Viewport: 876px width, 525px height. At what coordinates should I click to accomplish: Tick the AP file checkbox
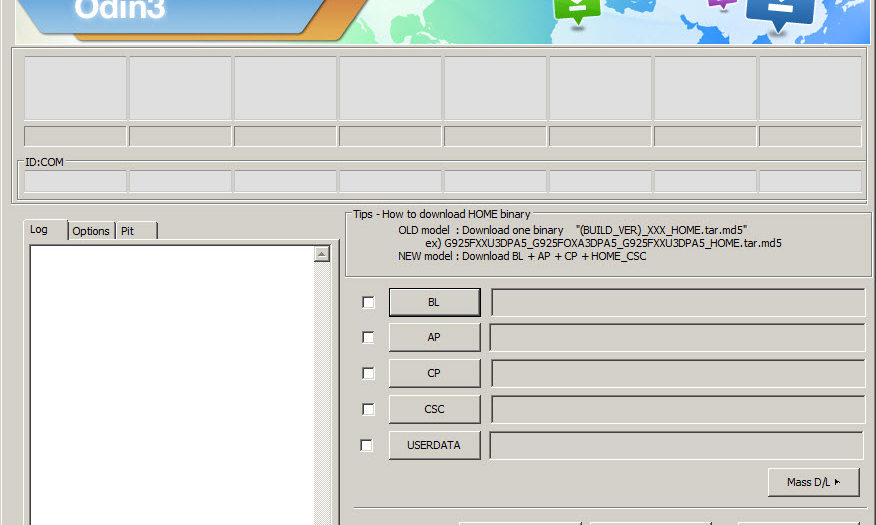(368, 337)
